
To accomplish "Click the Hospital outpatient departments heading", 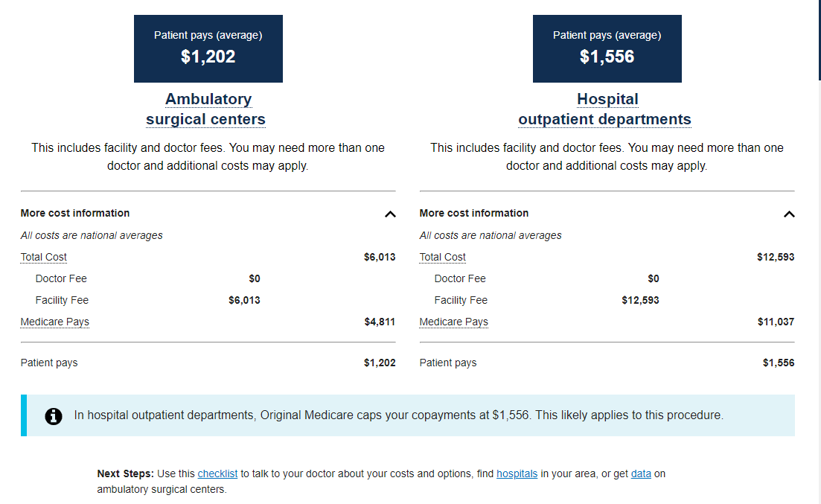I will point(605,109).
